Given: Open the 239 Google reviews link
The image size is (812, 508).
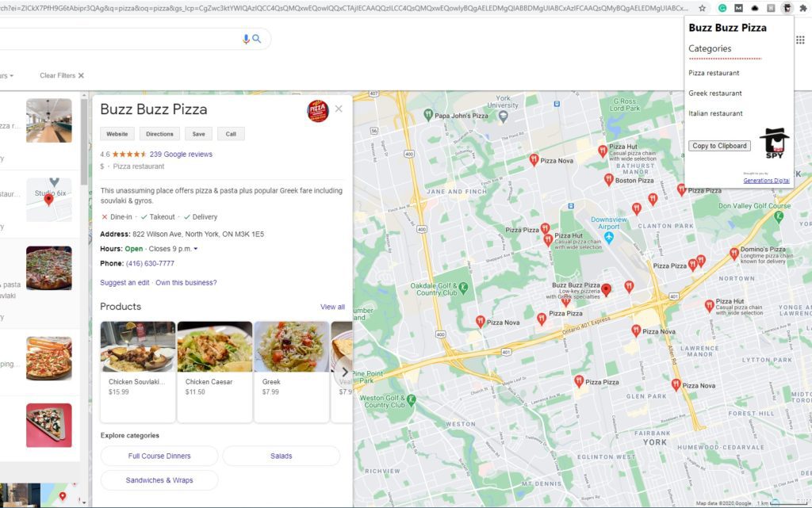Looking at the screenshot, I should tap(181, 155).
